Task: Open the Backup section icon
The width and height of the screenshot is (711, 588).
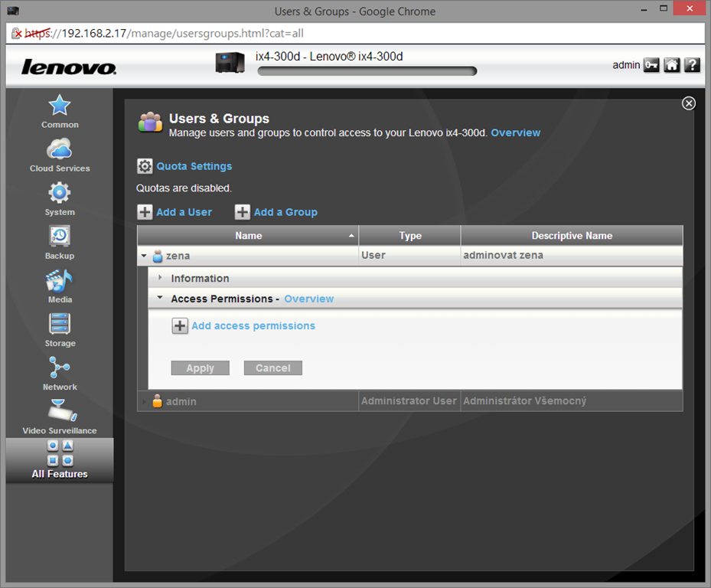Action: click(x=60, y=236)
